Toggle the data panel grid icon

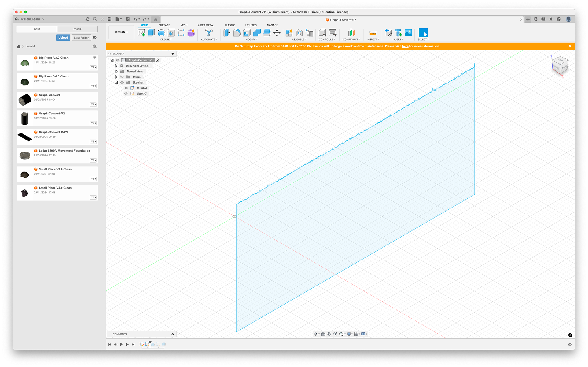[110, 19]
